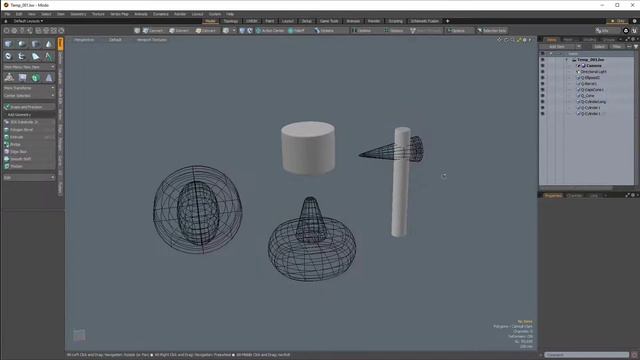Image resolution: width=640 pixels, height=360 pixels.
Task: Select the Sphere primitive tool
Action: [x=22, y=44]
